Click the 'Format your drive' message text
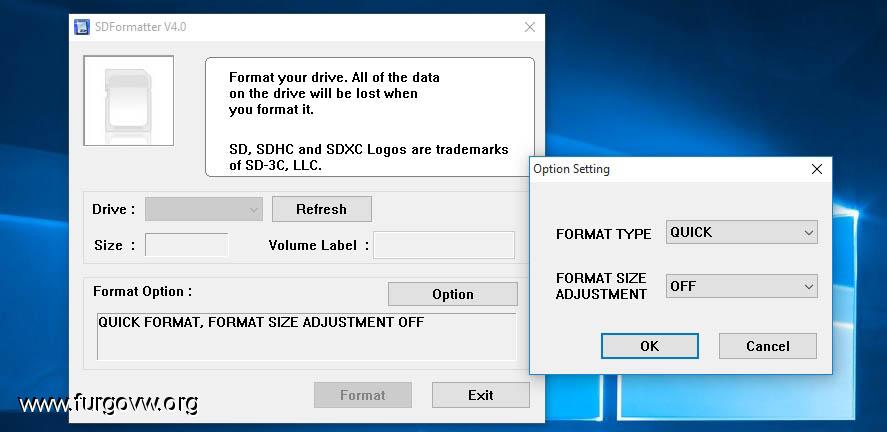Viewport: 887px width, 432px height. click(x=334, y=93)
